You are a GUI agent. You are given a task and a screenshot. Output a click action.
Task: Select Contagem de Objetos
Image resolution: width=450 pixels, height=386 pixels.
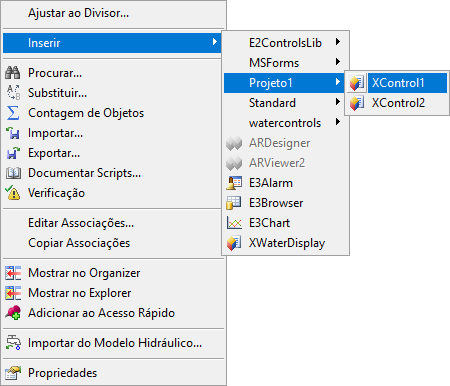113,113
